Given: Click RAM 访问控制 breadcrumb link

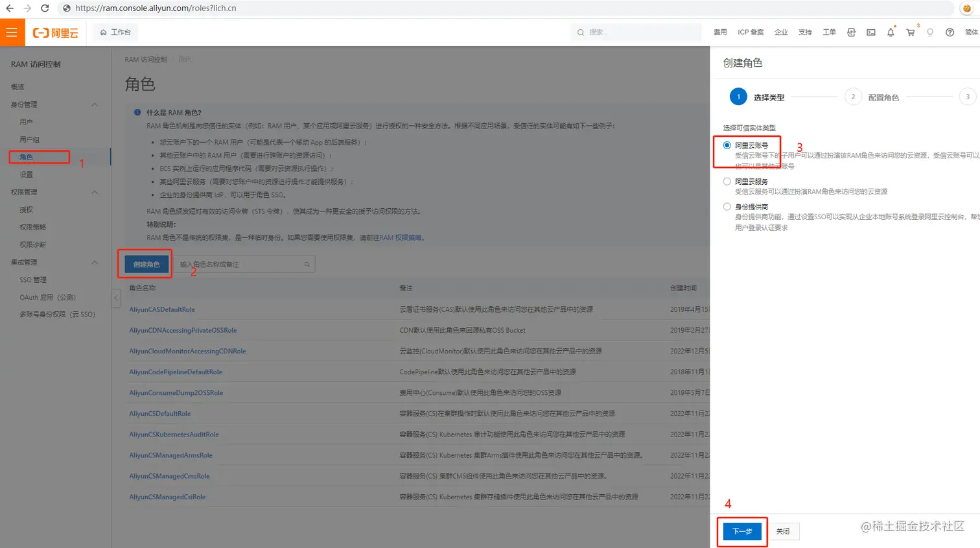Looking at the screenshot, I should pyautogui.click(x=145, y=60).
